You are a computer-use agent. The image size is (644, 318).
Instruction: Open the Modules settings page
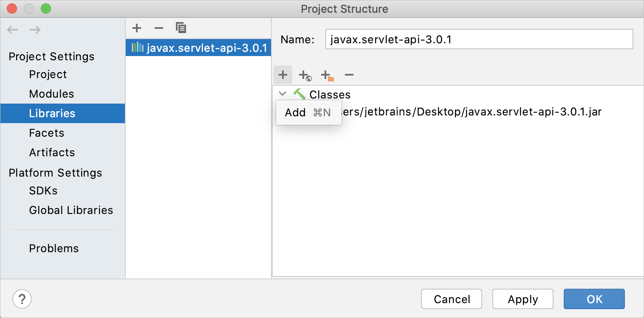click(51, 94)
